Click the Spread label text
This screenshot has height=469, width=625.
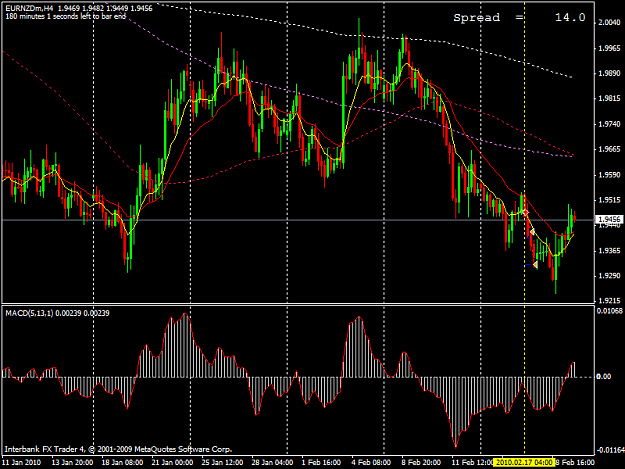pyautogui.click(x=476, y=18)
